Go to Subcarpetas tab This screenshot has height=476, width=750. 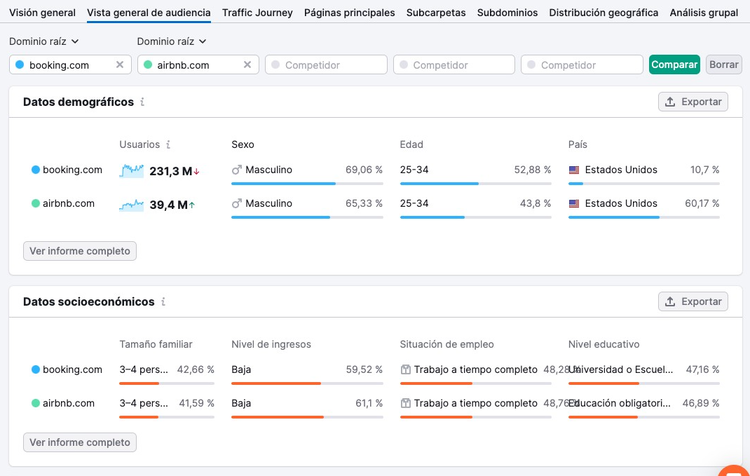pyautogui.click(x=436, y=12)
